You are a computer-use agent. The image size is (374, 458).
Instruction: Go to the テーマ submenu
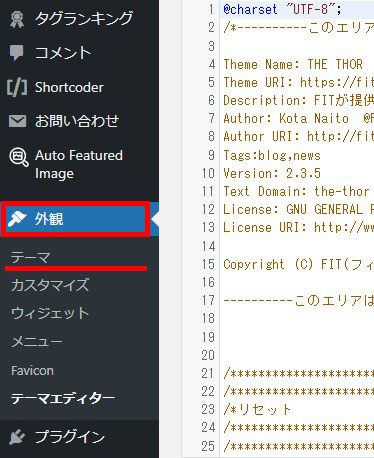(31, 257)
